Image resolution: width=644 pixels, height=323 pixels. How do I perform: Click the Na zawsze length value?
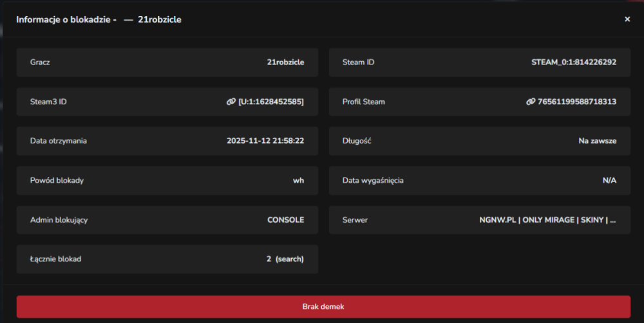click(x=597, y=141)
